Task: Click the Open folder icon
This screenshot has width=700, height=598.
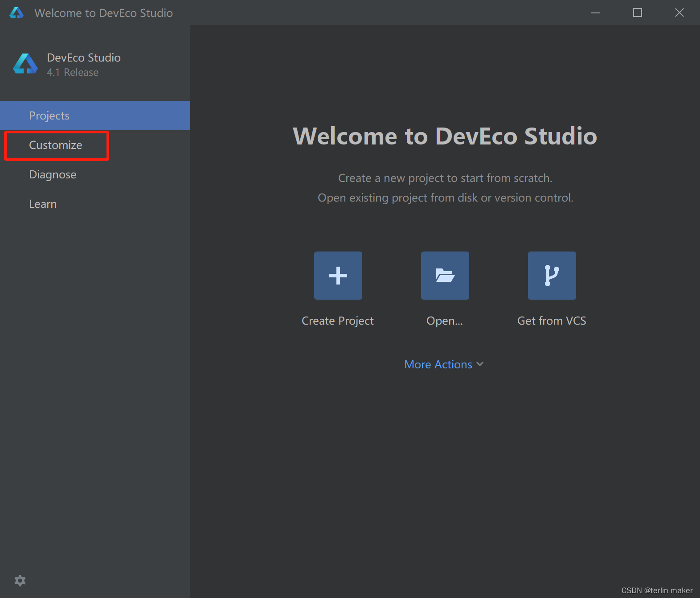Action: (x=445, y=276)
